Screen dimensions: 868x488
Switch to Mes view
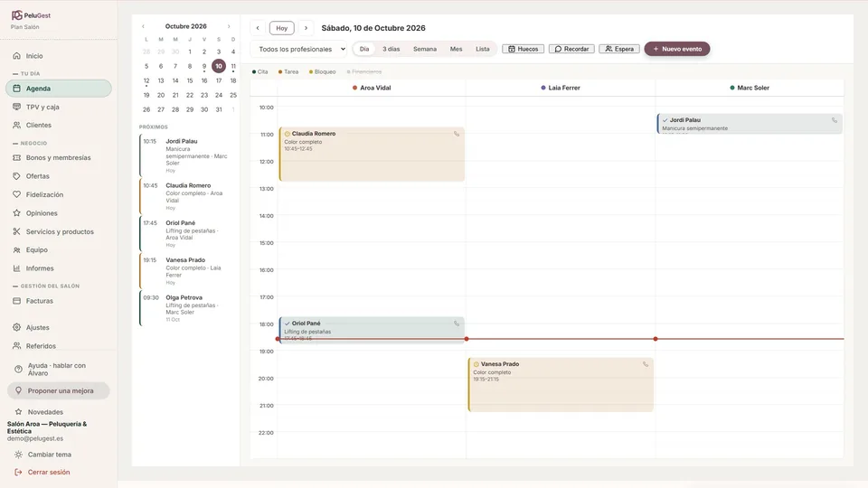456,49
